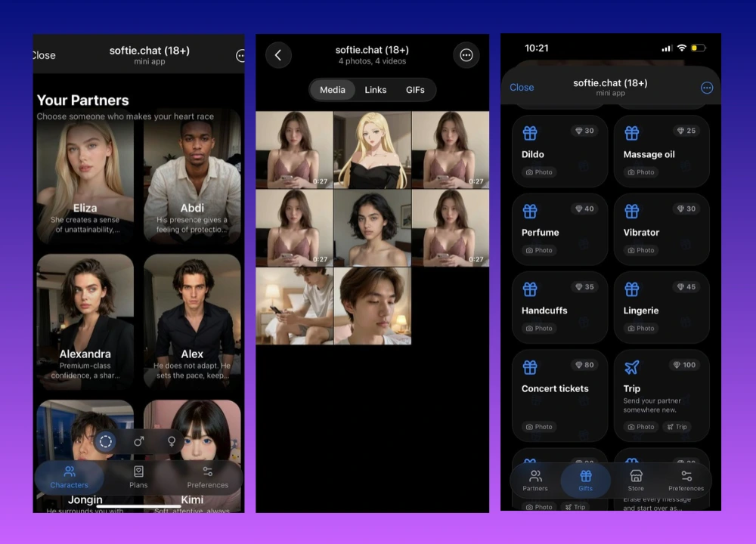Tap the 100 diamond price badge
This screenshot has height=544, width=756.
click(685, 365)
